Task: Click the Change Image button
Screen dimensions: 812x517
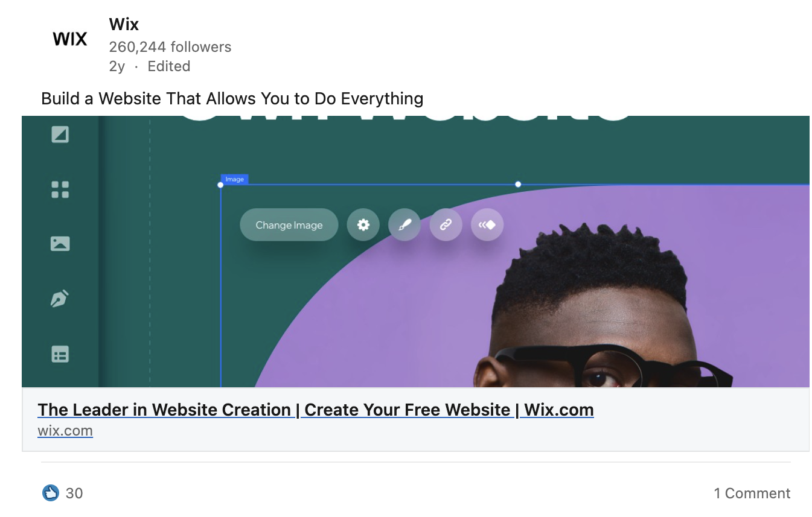Action: pyautogui.click(x=289, y=225)
